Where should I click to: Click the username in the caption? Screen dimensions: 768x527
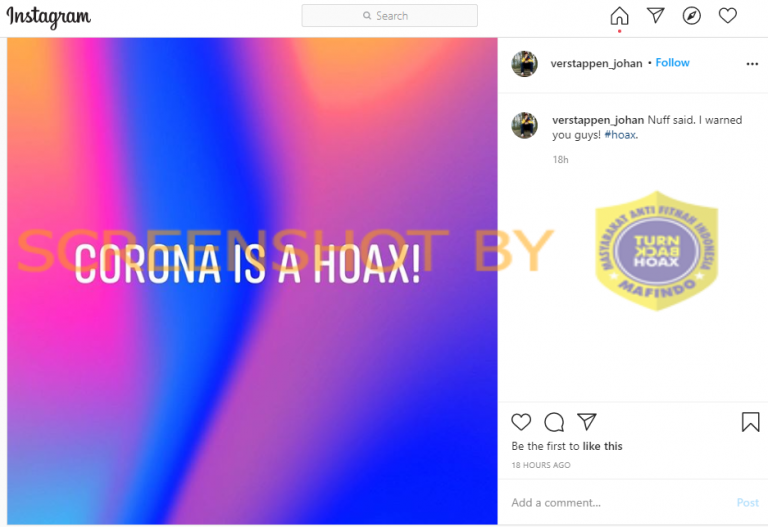coord(598,120)
